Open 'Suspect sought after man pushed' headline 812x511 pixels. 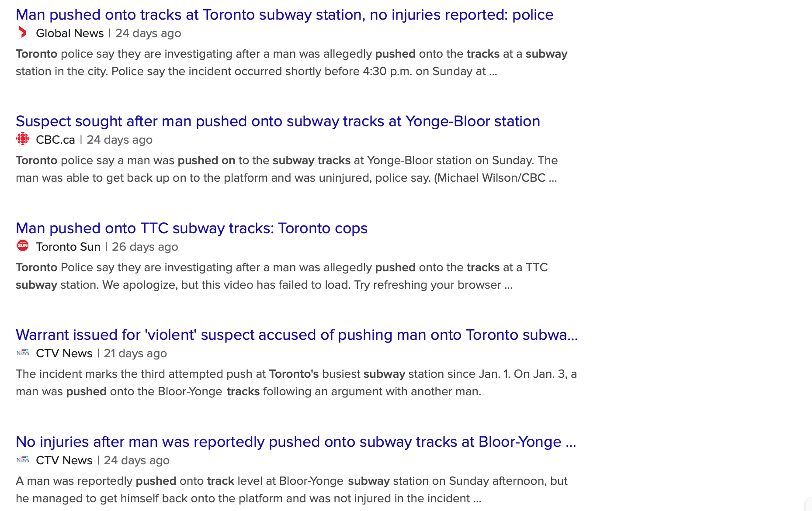[x=278, y=121]
